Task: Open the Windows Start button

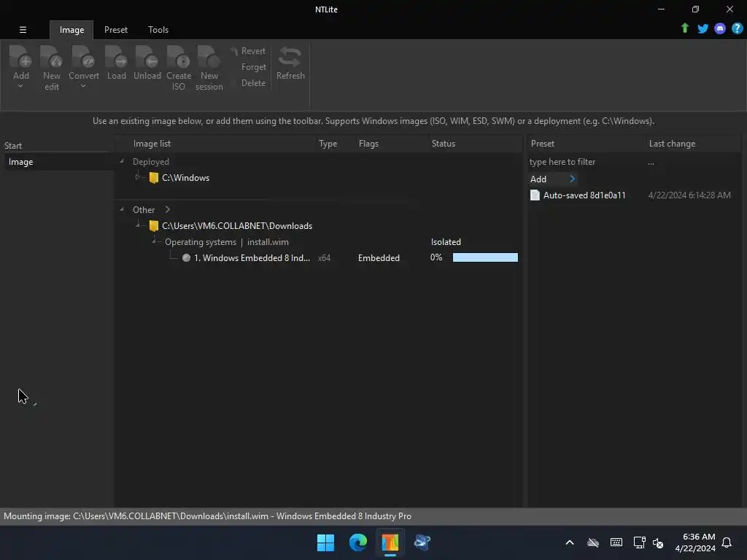Action: [x=326, y=542]
